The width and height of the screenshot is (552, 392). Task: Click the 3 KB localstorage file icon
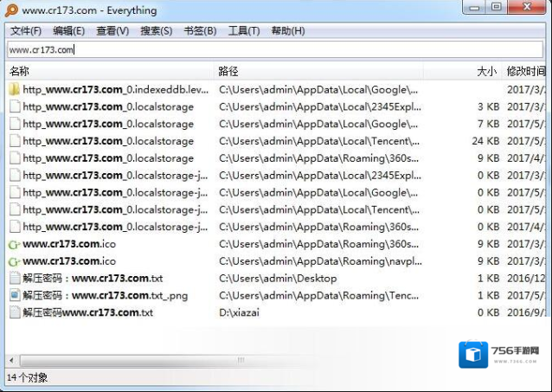(x=14, y=106)
